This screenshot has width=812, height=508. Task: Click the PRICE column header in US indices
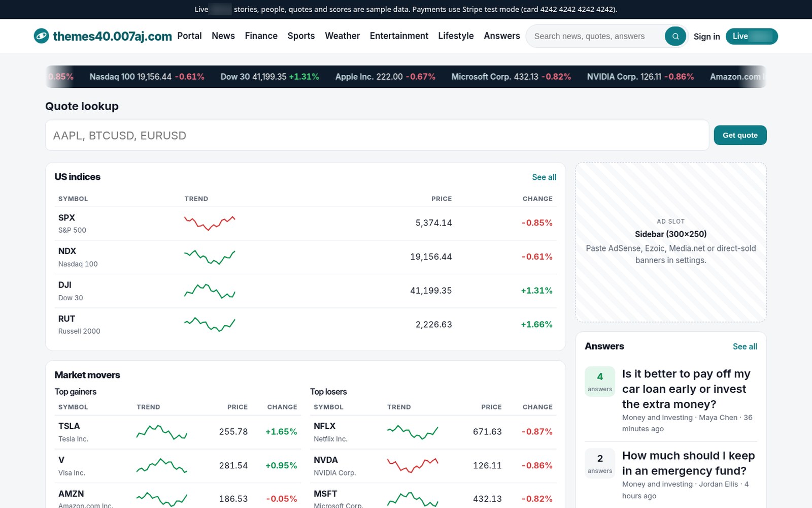click(442, 199)
